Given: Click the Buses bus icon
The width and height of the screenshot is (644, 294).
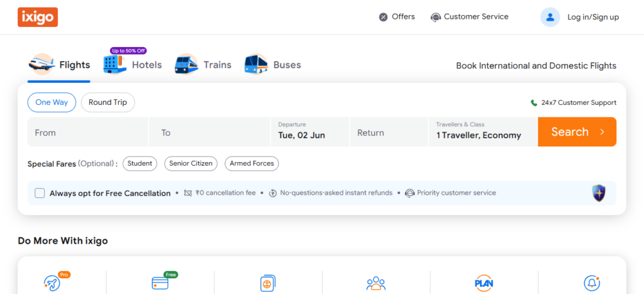Looking at the screenshot, I should (x=257, y=64).
